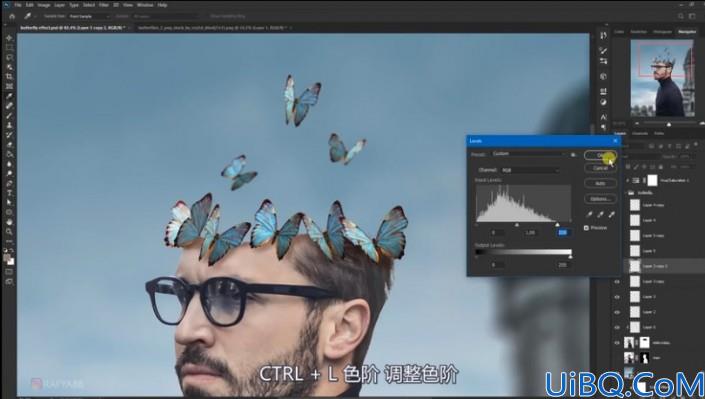This screenshot has width=705, height=399.
Task: Toggle visibility of Layer 3
Action: (x=617, y=297)
